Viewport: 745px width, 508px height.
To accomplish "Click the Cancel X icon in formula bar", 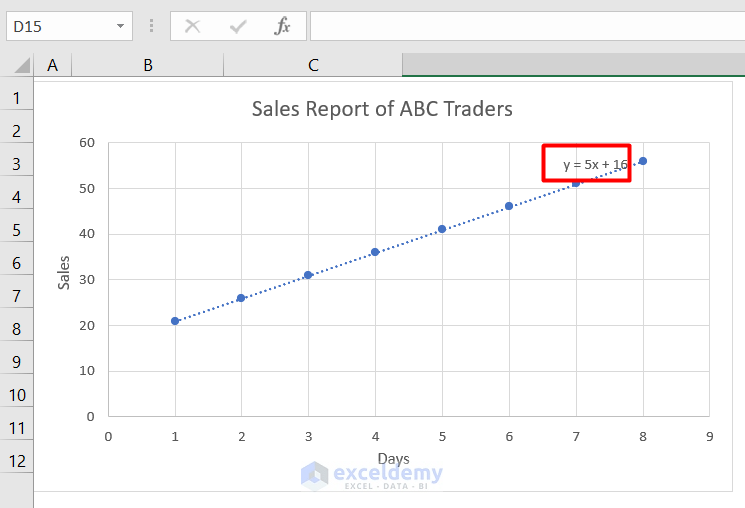I will click(192, 26).
